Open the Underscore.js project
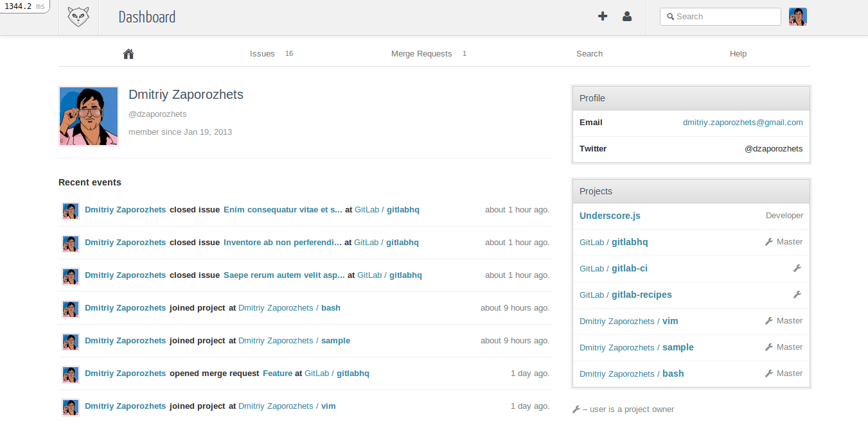The width and height of the screenshot is (868, 421). pyautogui.click(x=610, y=216)
